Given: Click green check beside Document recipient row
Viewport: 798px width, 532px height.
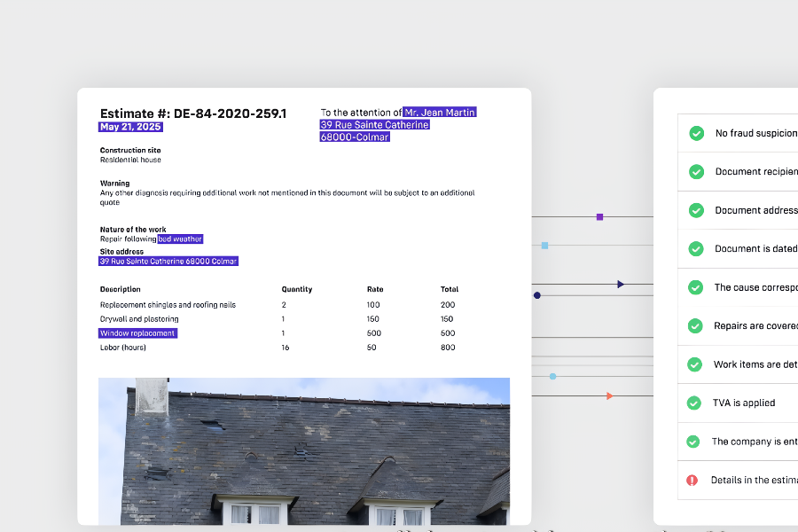Looking at the screenshot, I should pos(696,171).
